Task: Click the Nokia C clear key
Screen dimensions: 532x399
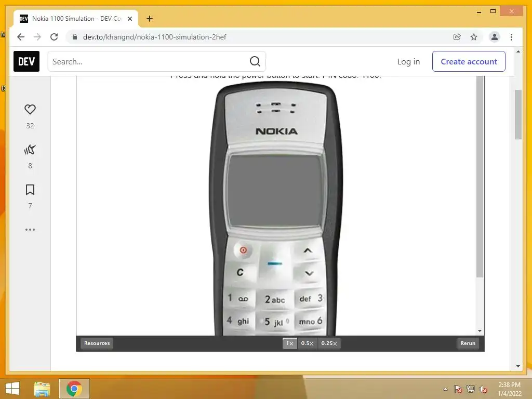Action: coord(240,272)
